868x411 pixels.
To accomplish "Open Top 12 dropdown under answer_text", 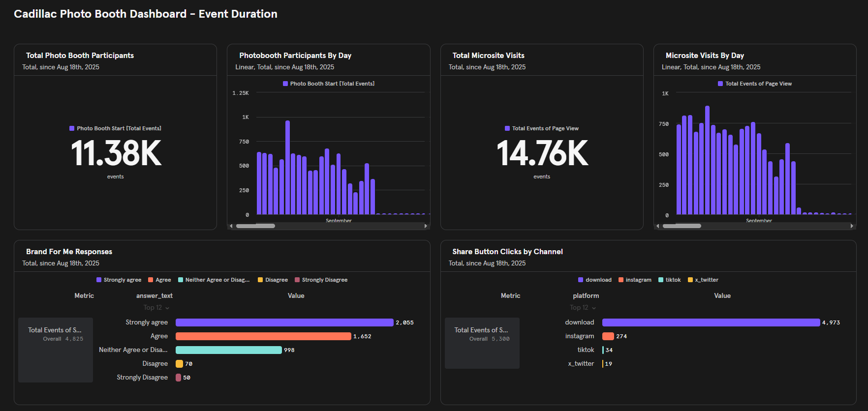I will [x=156, y=308].
